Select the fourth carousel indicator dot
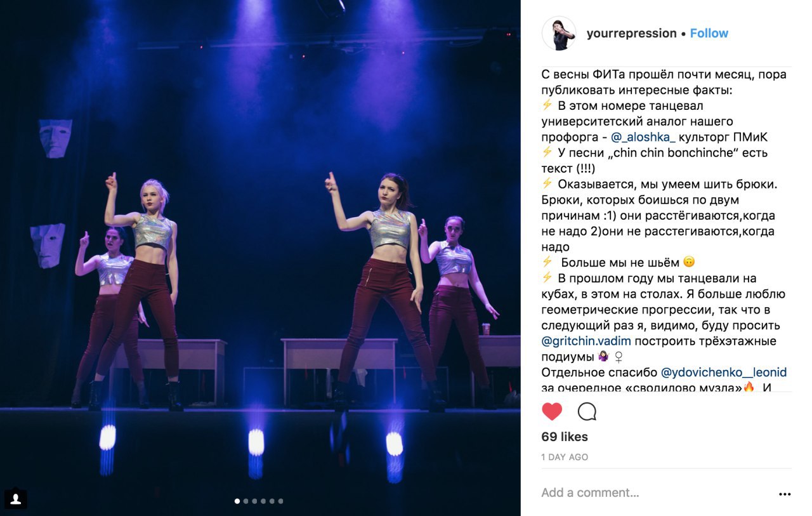This screenshot has width=812, height=516. click(x=263, y=501)
